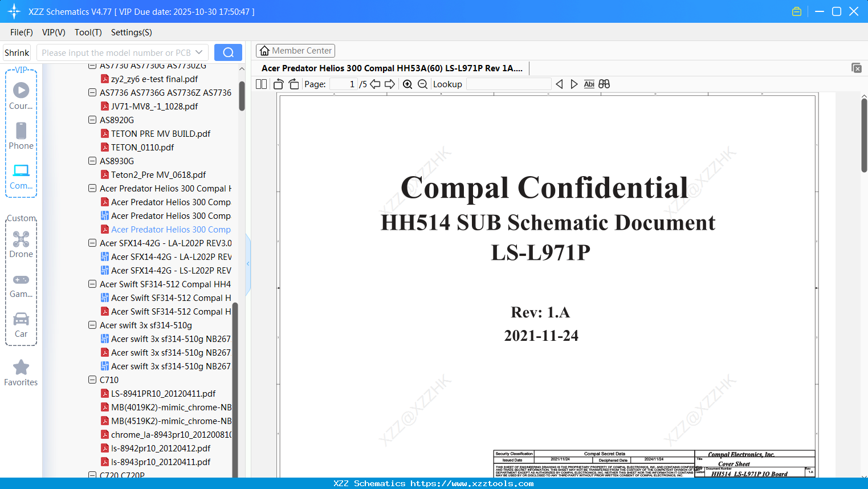This screenshot has width=868, height=489.
Task: Collapse the Acer swift 3x sf314-510g folder
Action: 92,325
